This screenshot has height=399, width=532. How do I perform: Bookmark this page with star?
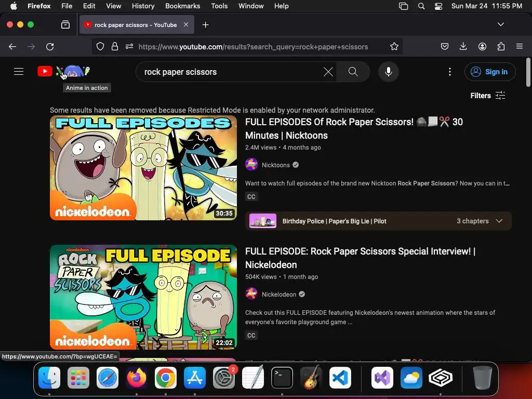[x=394, y=46]
